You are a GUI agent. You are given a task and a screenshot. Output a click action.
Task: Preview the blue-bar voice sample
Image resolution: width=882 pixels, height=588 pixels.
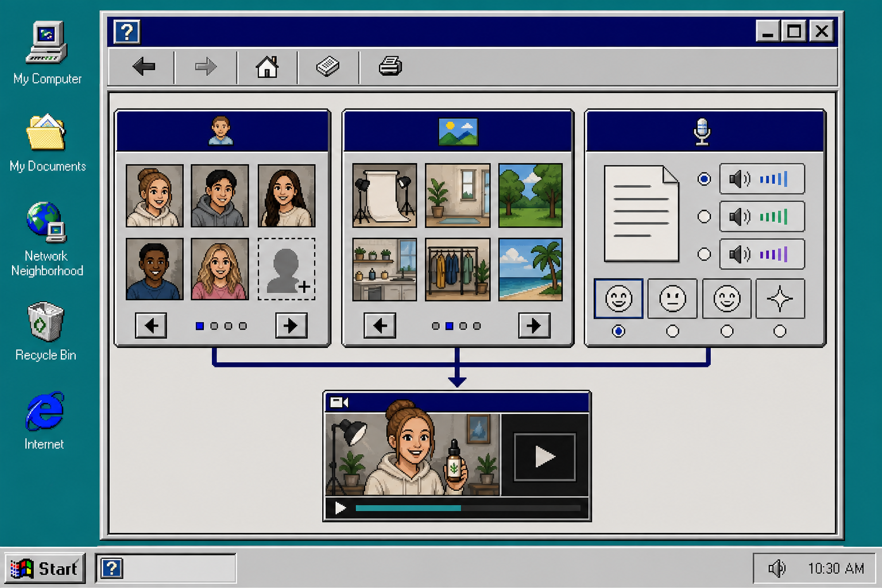[x=762, y=179]
